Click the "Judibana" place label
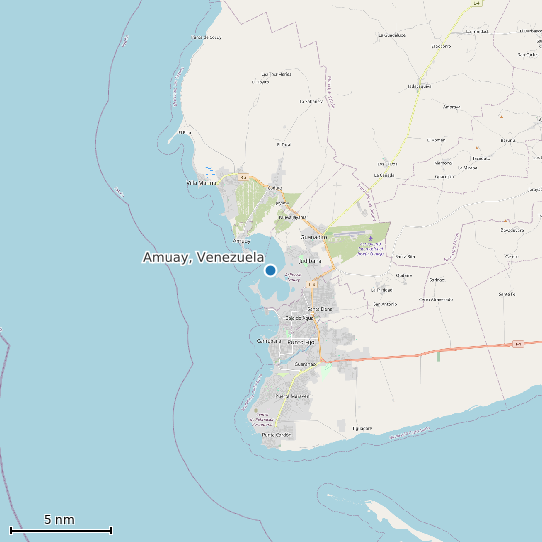The height and width of the screenshot is (542, 542). tap(310, 261)
